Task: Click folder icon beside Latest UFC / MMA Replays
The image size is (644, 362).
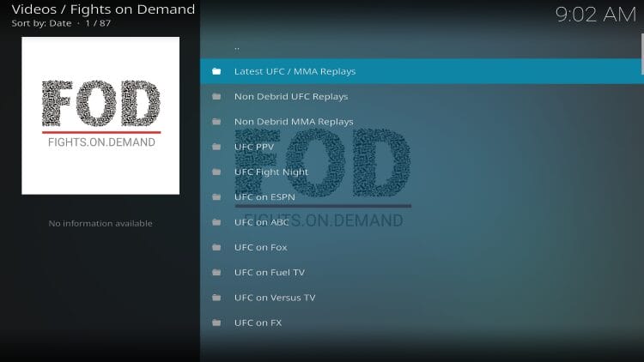Action: (216, 71)
